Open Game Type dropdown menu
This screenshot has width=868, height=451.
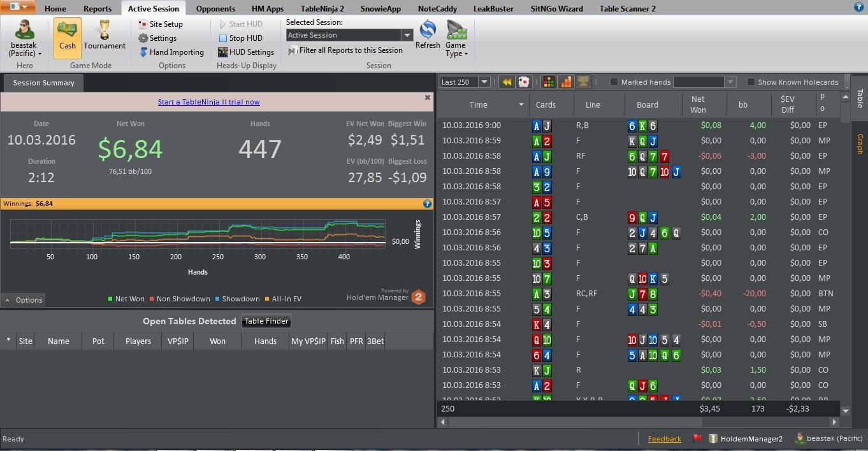[x=456, y=39]
